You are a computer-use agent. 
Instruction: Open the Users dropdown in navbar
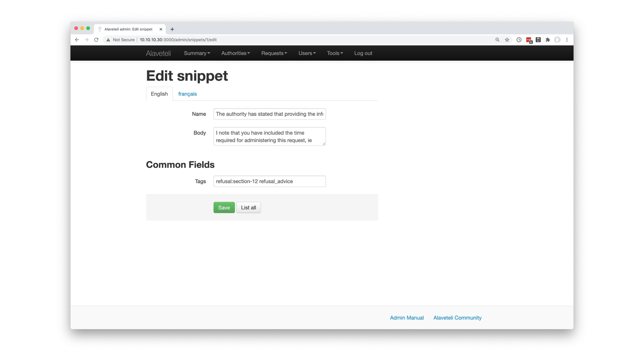[x=307, y=53]
